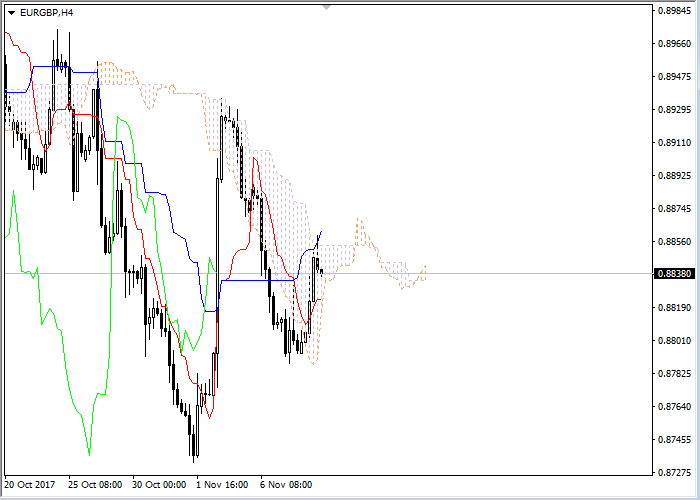This screenshot has width=700, height=500.
Task: Click the 20 Oct 2017 date label
Action: (x=30, y=485)
